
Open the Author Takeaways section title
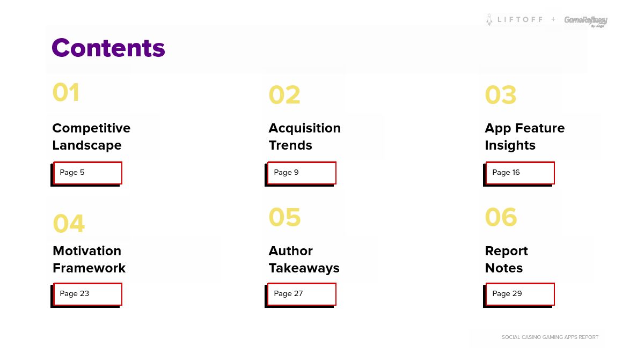tap(304, 260)
